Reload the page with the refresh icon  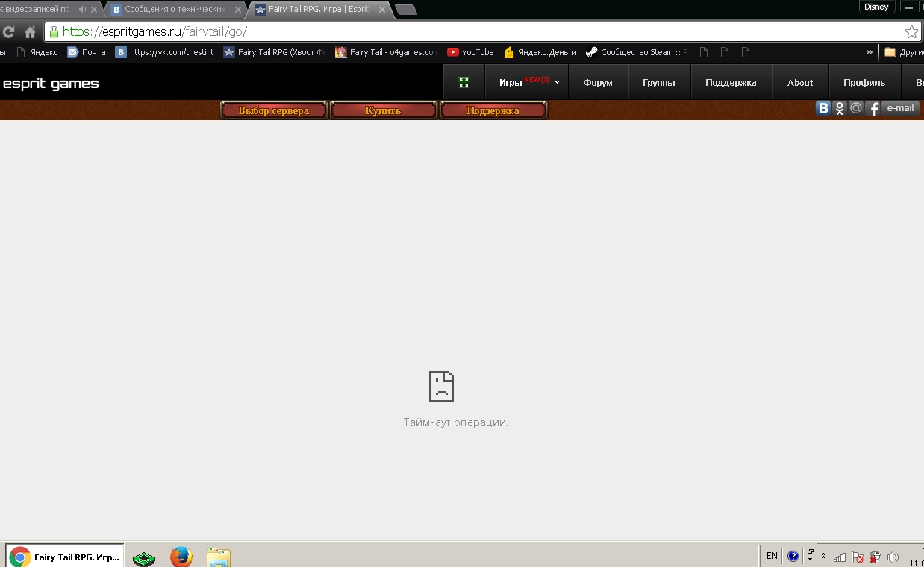(x=9, y=32)
